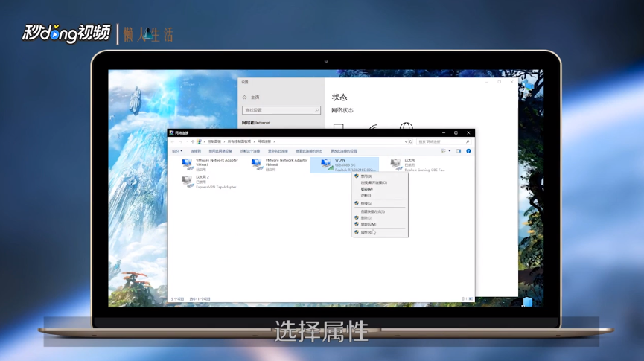Click the refresh icon in address bar

point(411,141)
